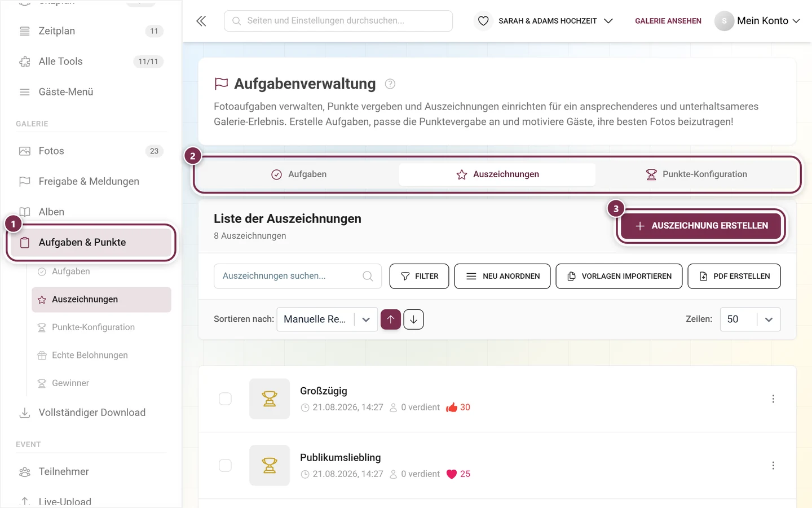Open the three-dot menu for Großzügig
Viewport: 812px width, 508px height.
click(x=773, y=399)
